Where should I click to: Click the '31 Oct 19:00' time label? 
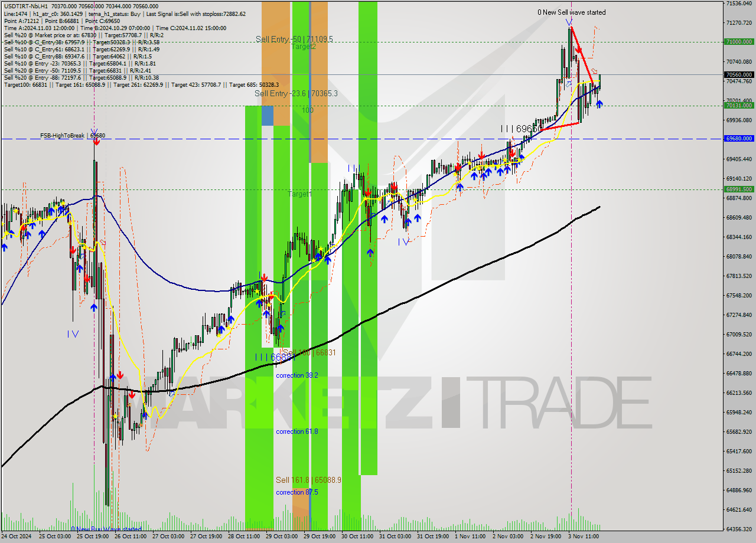[x=434, y=537]
